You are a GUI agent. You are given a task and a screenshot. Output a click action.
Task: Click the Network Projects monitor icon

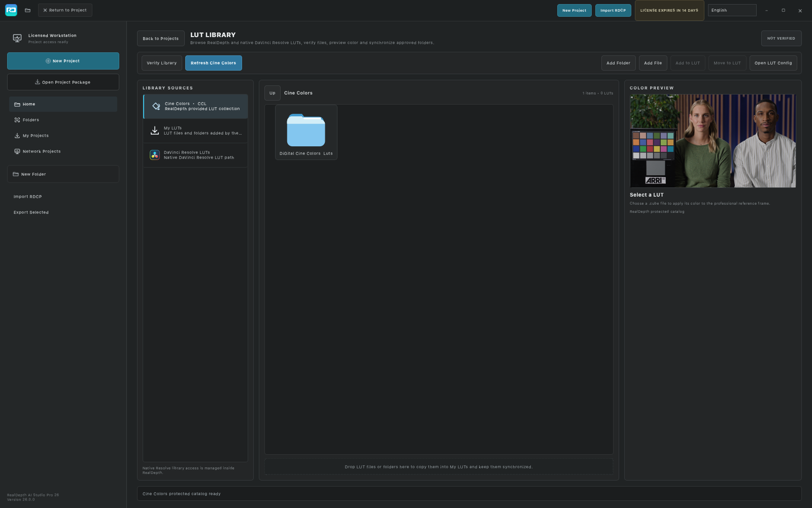tap(17, 151)
